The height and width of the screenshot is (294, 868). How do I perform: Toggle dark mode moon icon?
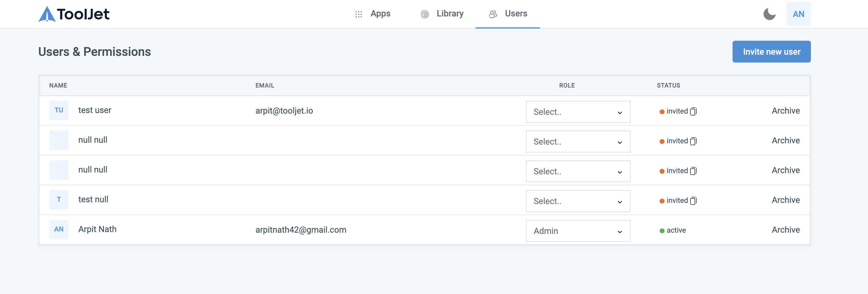769,14
